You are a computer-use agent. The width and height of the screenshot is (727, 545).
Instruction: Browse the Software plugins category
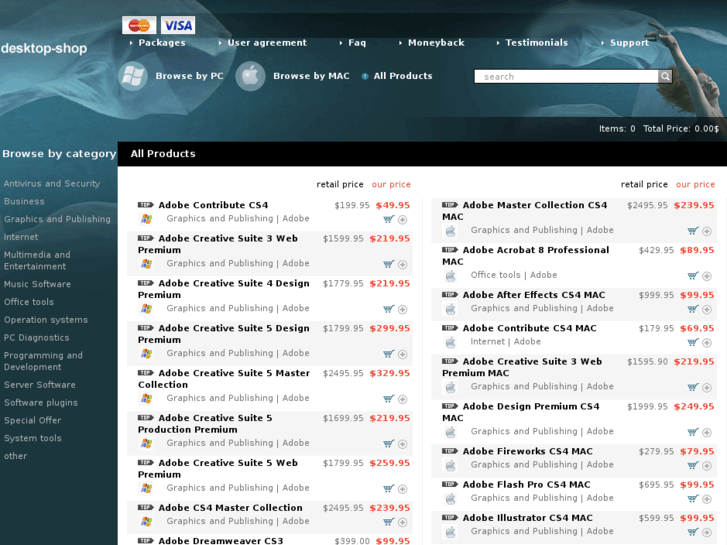pos(41,403)
